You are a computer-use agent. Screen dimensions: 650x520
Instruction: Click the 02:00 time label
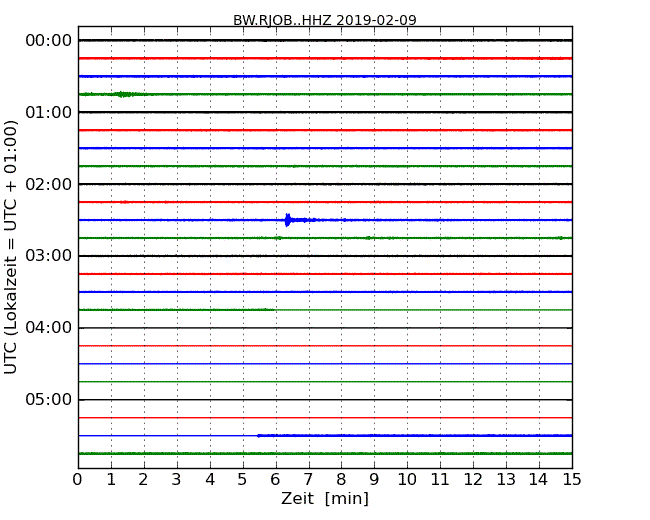[x=49, y=184]
